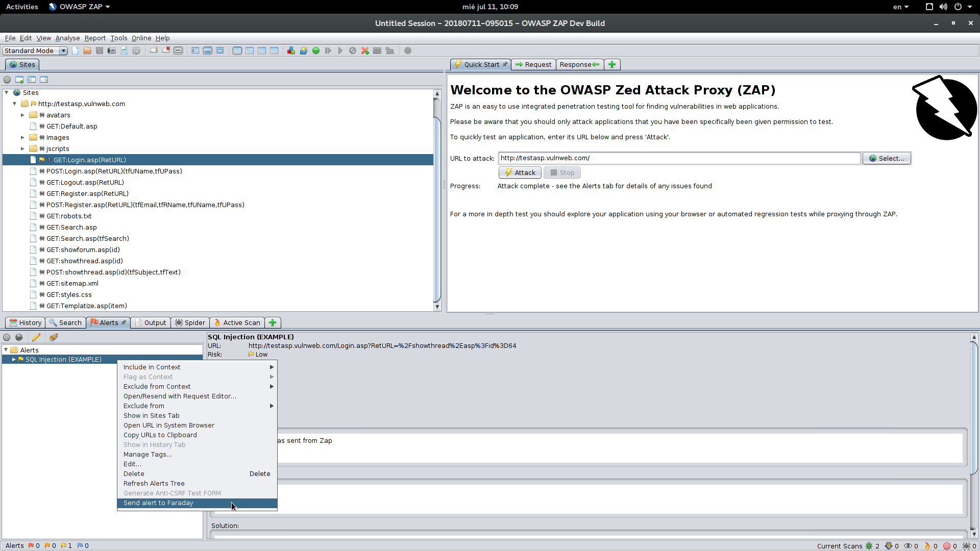Viewport: 980px width, 551px height.
Task: Select GET:robots.txt in the Sites tree
Action: [69, 216]
